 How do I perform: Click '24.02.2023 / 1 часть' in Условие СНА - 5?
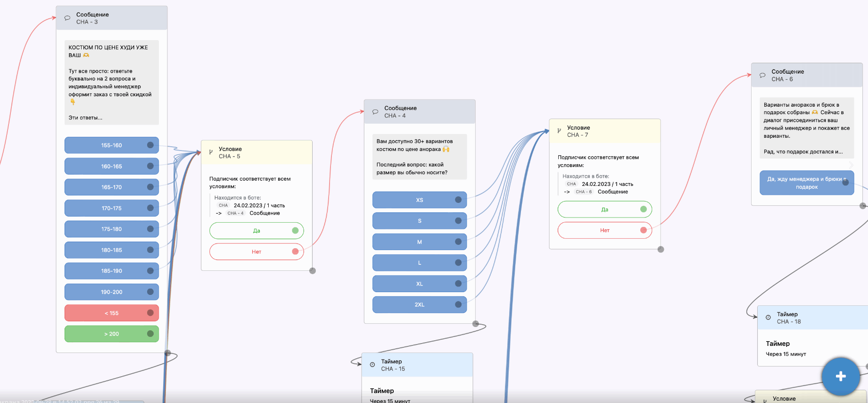(259, 205)
